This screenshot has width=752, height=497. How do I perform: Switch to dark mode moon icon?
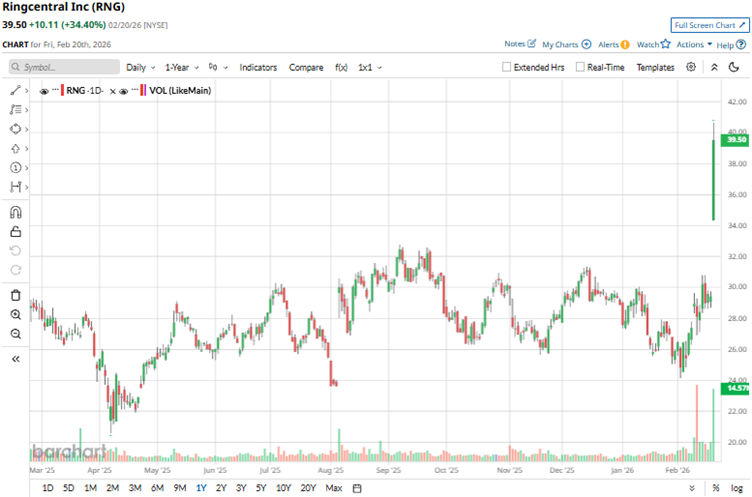[x=734, y=67]
